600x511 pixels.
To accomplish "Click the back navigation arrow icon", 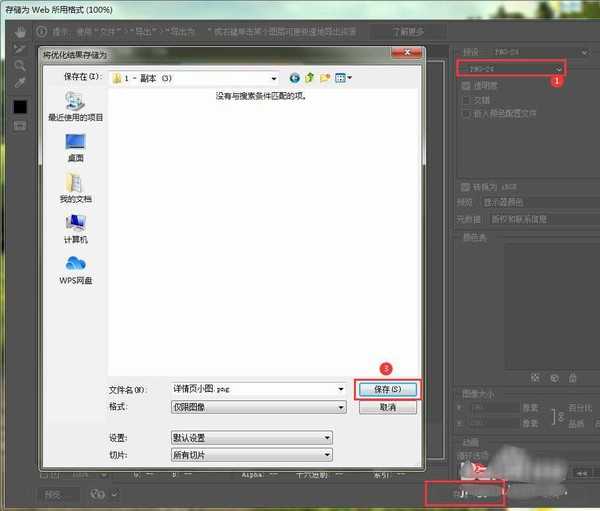I will (295, 77).
